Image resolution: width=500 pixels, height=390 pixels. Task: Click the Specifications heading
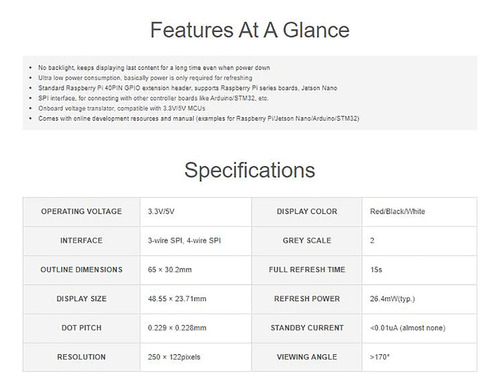[250, 170]
